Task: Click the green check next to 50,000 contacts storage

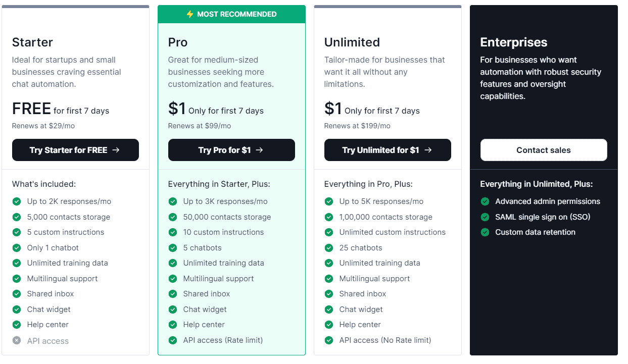Action: 173,217
